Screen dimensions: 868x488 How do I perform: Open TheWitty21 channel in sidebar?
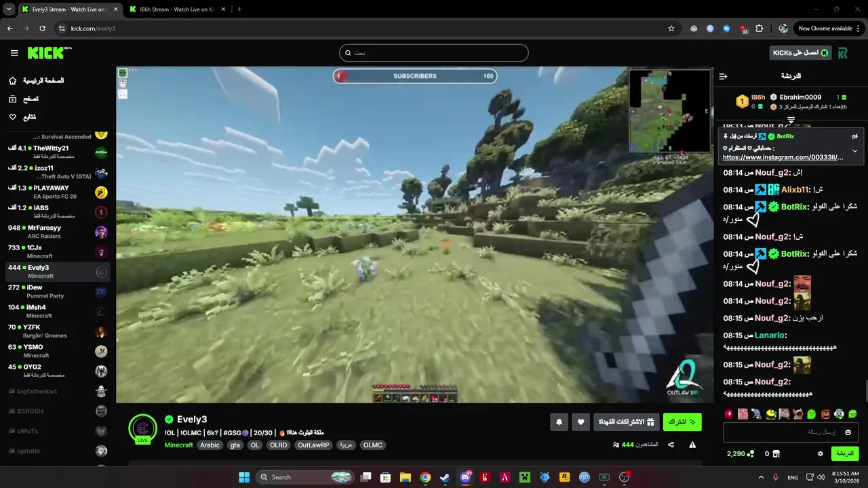(x=57, y=152)
